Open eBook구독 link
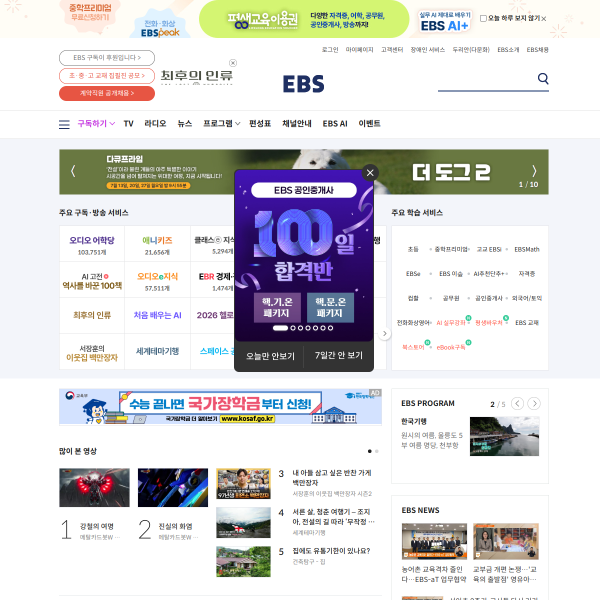This screenshot has height=600, width=600. [452, 347]
